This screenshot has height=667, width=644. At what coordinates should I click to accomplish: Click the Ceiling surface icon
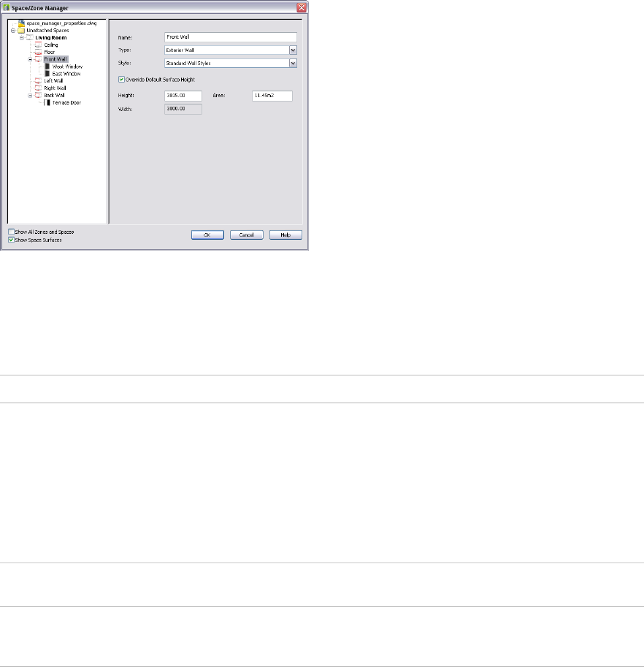(x=38, y=45)
